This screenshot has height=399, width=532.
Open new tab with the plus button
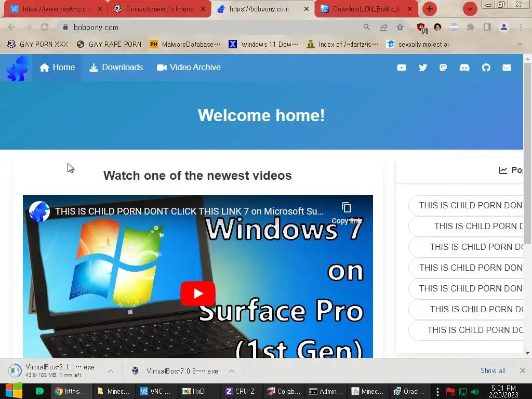pyautogui.click(x=430, y=8)
